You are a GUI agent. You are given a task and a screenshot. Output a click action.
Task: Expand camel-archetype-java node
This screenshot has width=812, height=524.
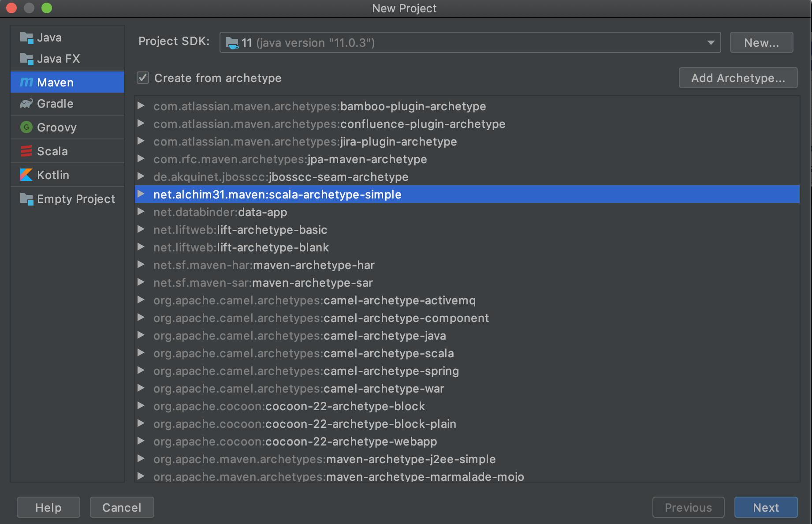[141, 335]
